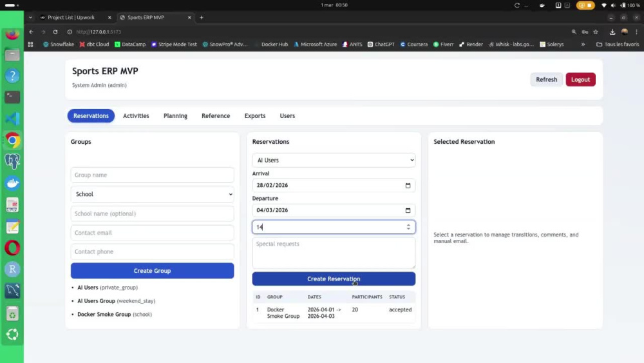This screenshot has height=363, width=644.
Task: Expand the hidden bookmarks chevron
Action: 583,44
